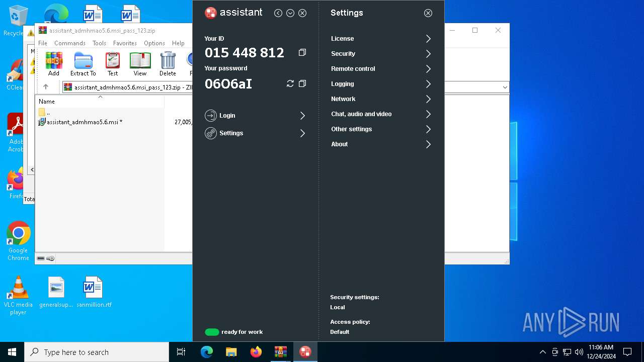The height and width of the screenshot is (362, 644).
Task: Open WinRAR Tools menu
Action: (x=99, y=43)
